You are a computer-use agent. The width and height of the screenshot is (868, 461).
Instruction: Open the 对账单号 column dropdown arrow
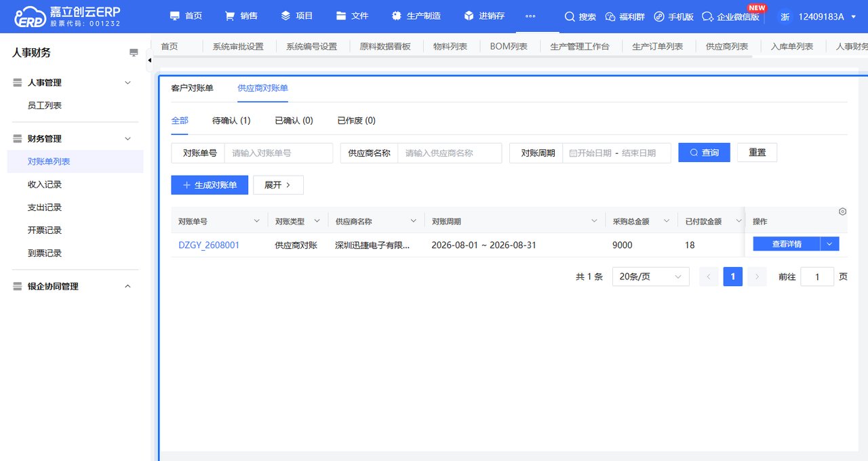pos(256,221)
